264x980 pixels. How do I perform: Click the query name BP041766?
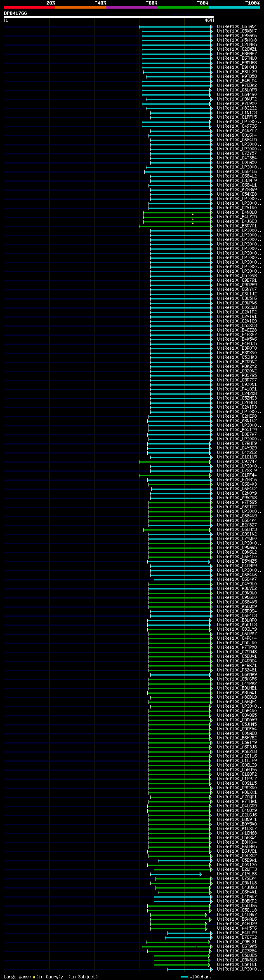coord(16,13)
